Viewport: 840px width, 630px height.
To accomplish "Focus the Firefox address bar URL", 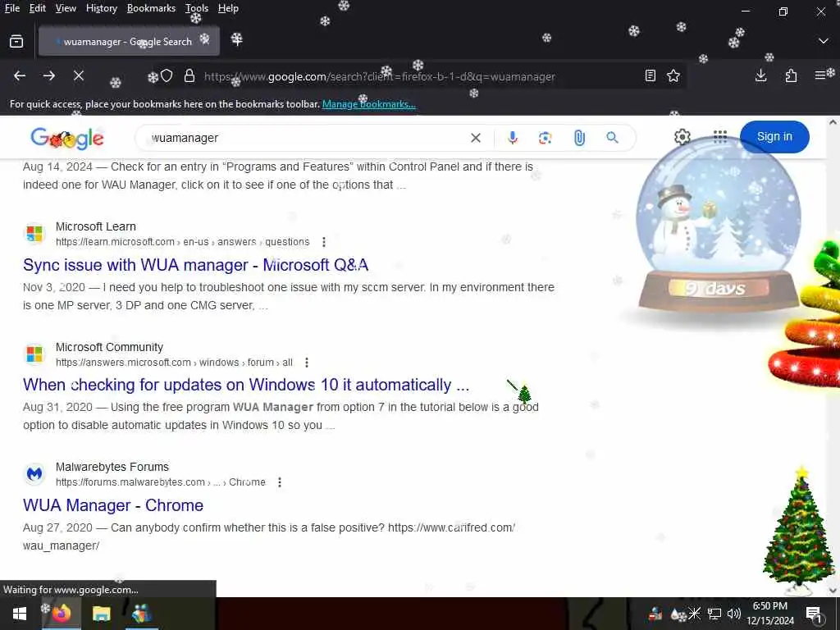I will point(379,76).
